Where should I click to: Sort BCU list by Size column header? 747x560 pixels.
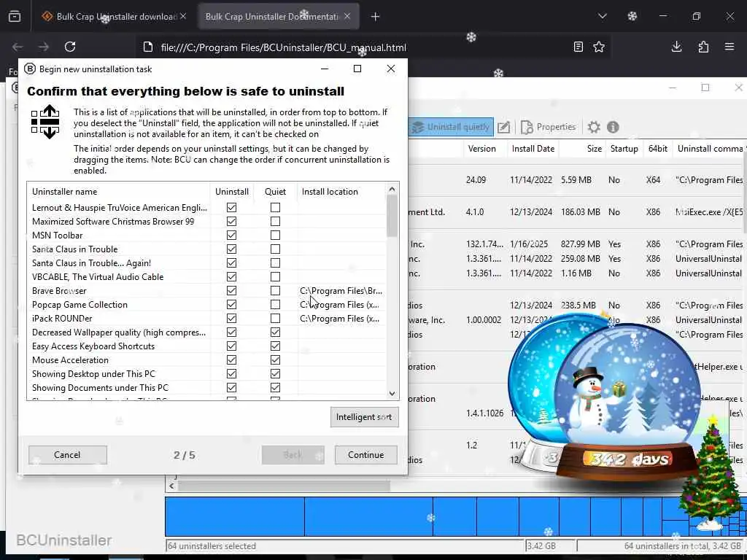point(582,149)
